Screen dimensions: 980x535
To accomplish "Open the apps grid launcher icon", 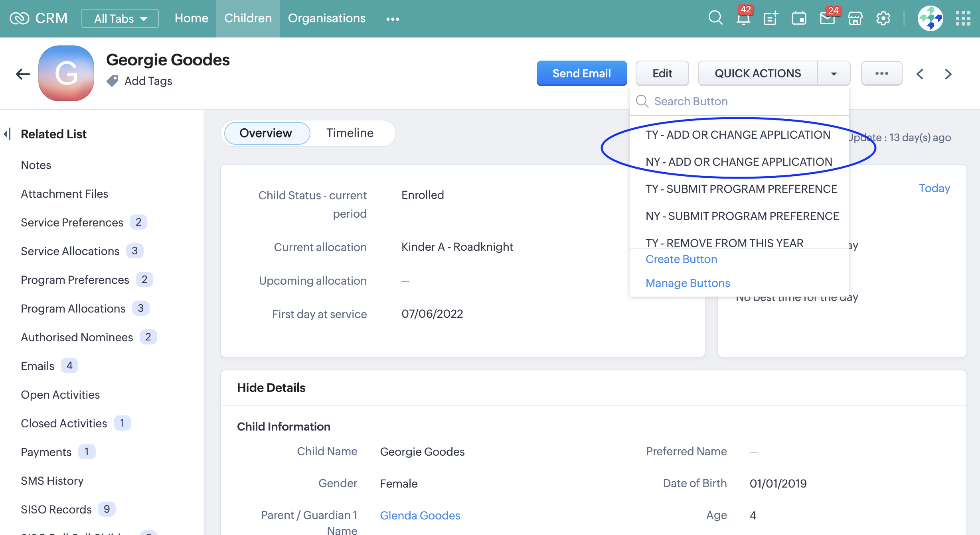I will click(963, 18).
